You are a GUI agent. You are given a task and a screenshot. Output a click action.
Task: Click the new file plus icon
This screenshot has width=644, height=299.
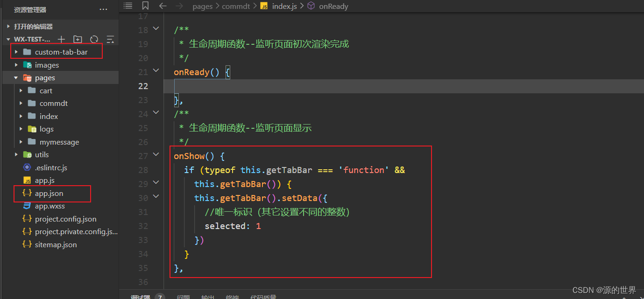61,39
